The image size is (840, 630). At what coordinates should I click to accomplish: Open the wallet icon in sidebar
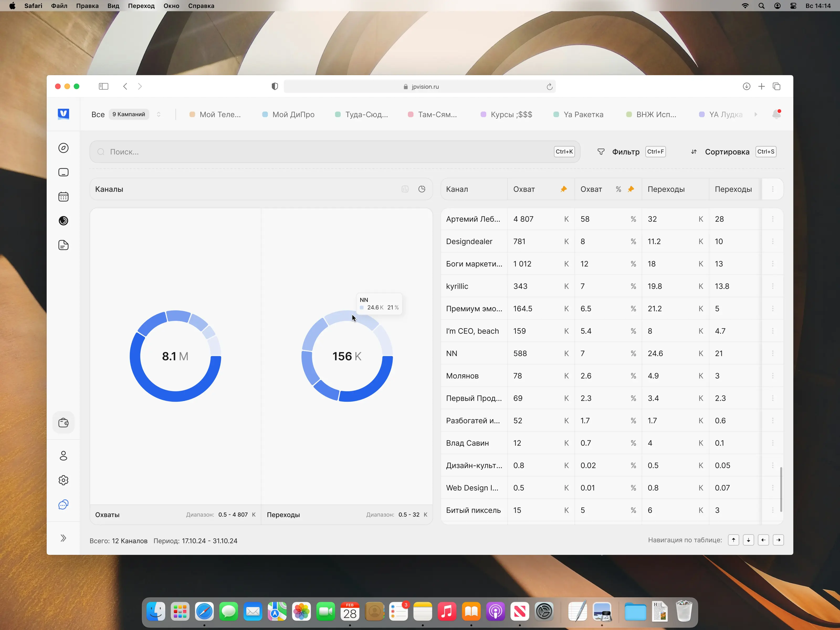[64, 423]
